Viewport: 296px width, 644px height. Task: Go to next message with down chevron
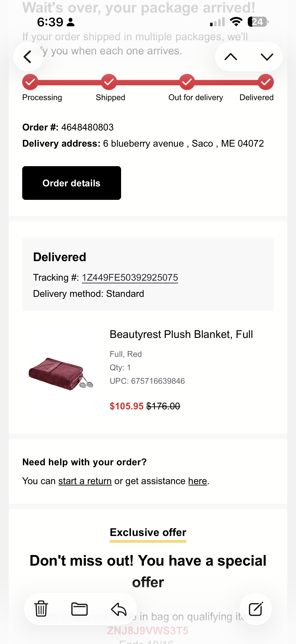(x=267, y=57)
